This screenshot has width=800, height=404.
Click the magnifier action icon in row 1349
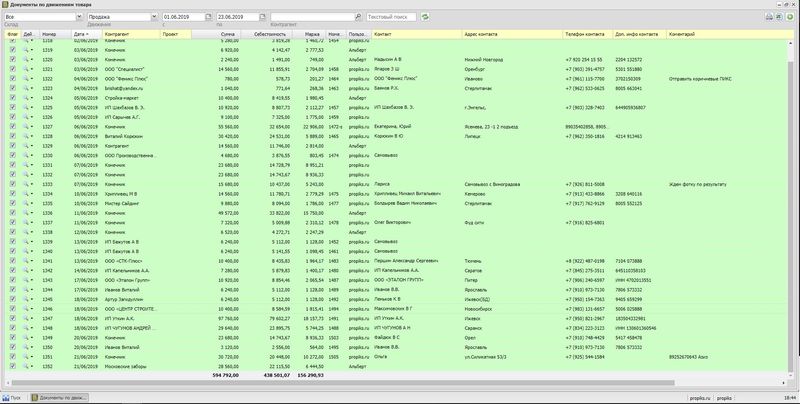point(26,337)
